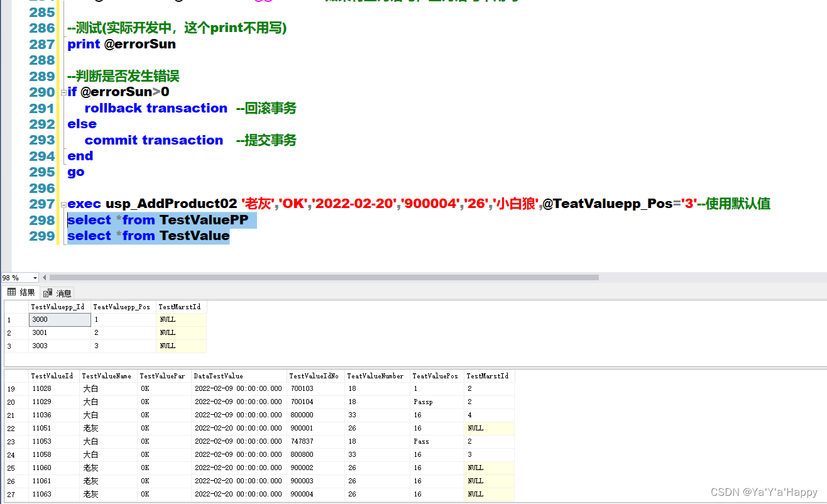Open the 结果 results tab

21,292
